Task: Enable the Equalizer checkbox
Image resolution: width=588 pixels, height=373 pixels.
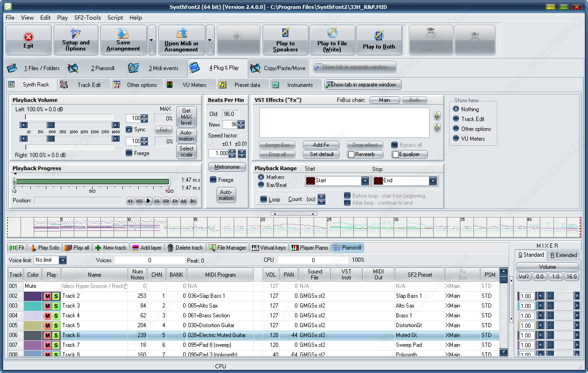Action: (x=395, y=154)
